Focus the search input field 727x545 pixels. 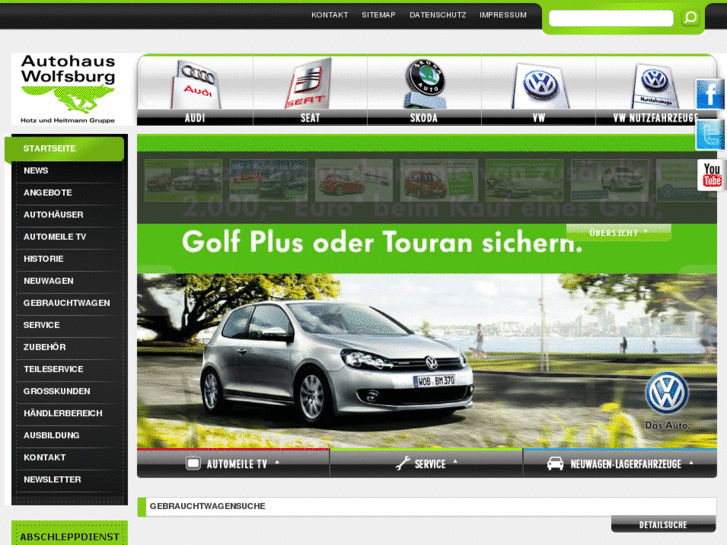(611, 18)
